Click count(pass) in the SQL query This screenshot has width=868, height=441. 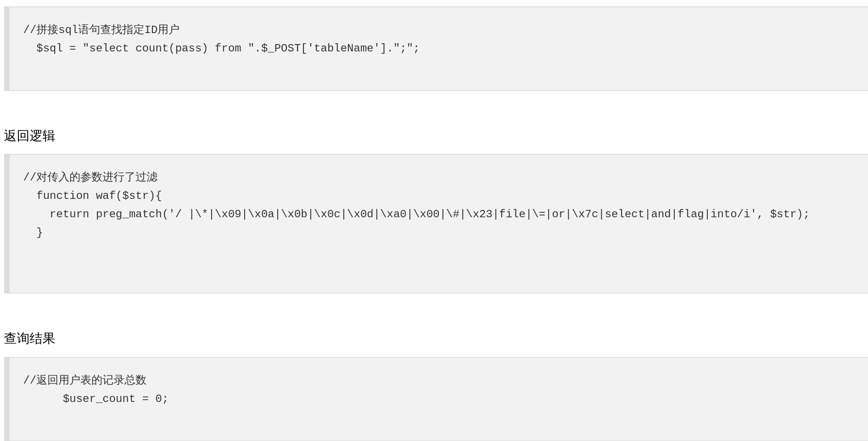[171, 48]
